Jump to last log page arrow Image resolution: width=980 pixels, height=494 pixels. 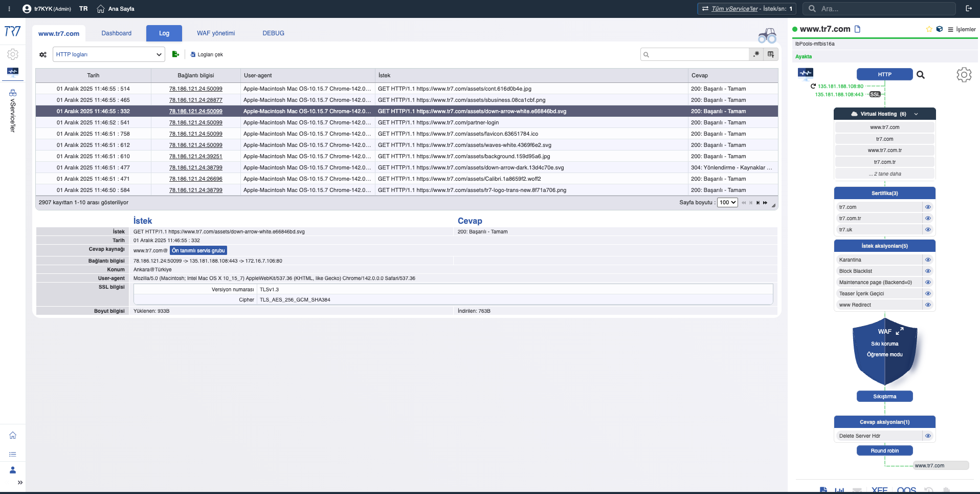click(765, 203)
